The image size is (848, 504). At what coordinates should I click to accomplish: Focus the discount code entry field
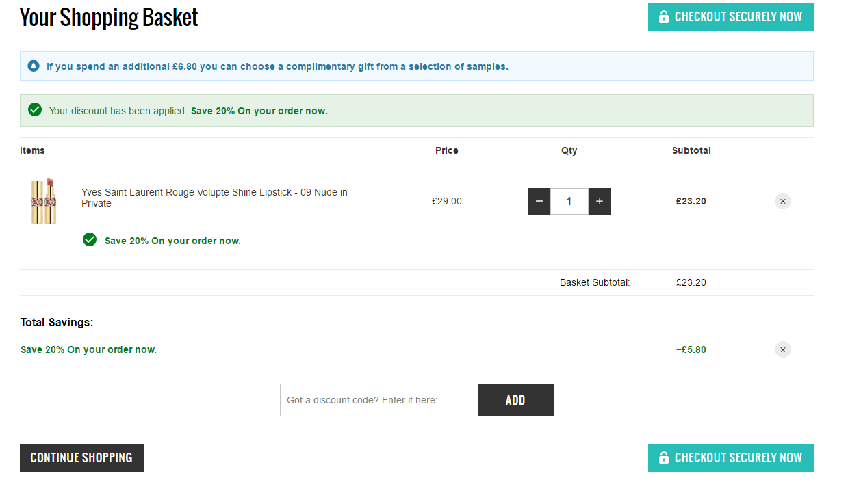click(x=379, y=400)
